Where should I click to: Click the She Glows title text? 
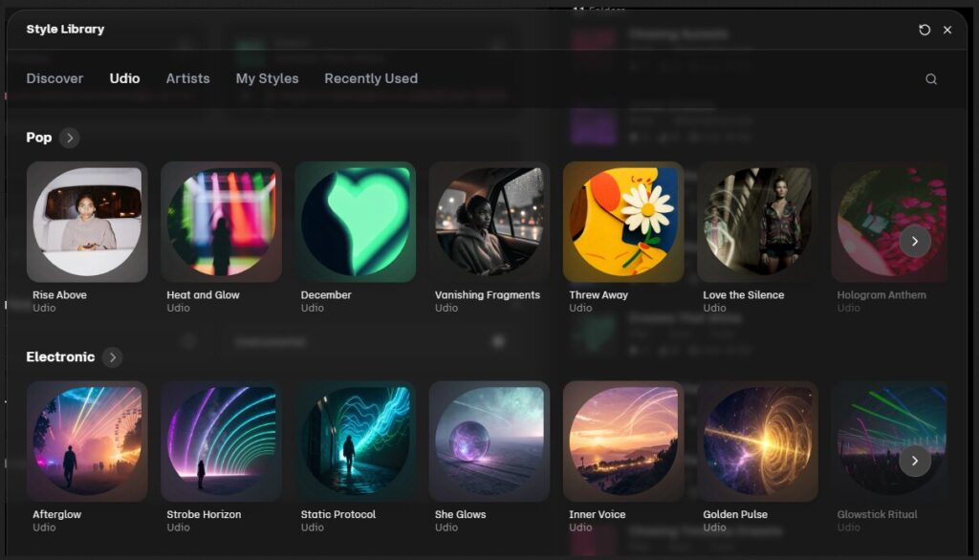pos(460,514)
